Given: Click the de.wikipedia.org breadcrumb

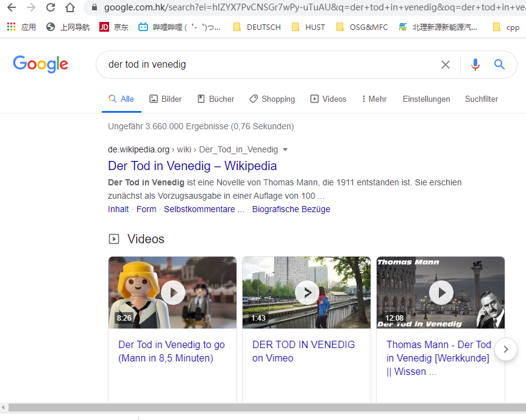Looking at the screenshot, I should tap(138, 149).
